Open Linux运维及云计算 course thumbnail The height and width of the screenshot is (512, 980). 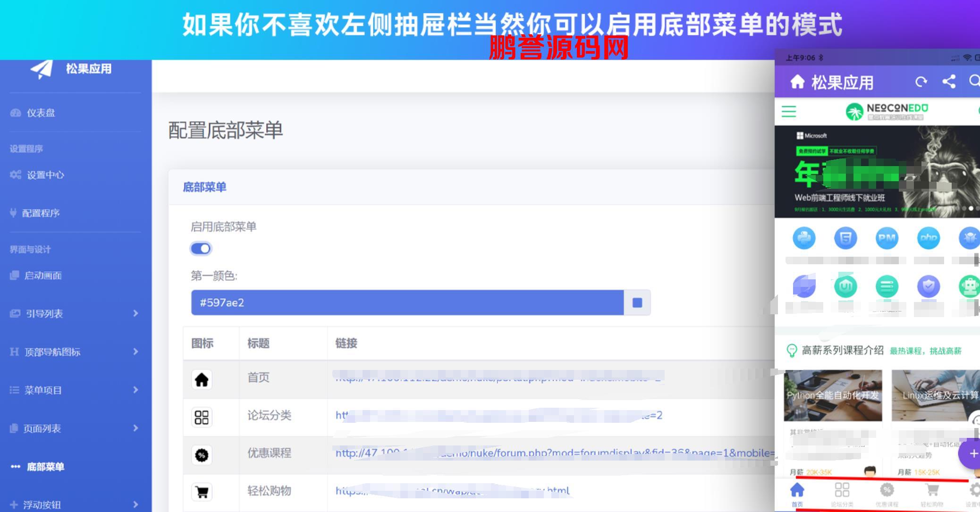pos(936,395)
